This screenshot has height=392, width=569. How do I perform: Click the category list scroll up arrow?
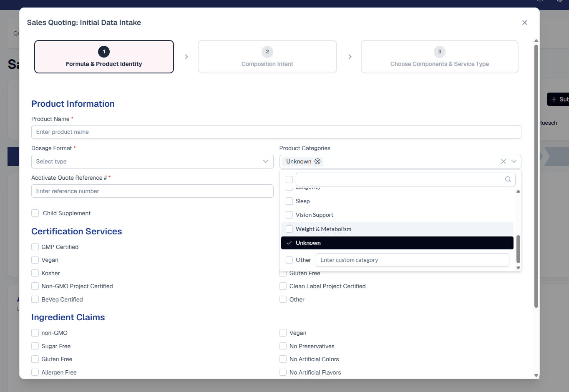(518, 191)
